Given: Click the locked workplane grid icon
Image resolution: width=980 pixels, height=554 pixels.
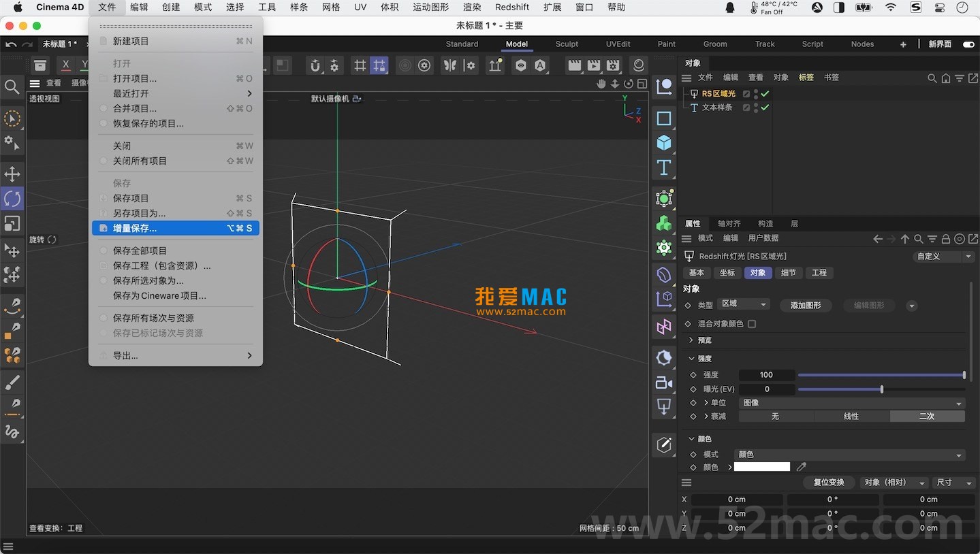Looking at the screenshot, I should (x=379, y=65).
